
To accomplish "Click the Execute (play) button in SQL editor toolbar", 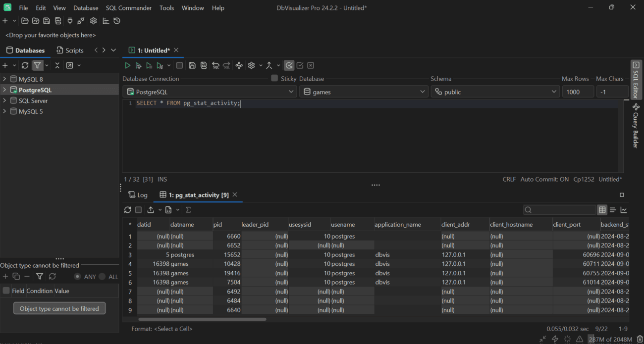I will (127, 65).
